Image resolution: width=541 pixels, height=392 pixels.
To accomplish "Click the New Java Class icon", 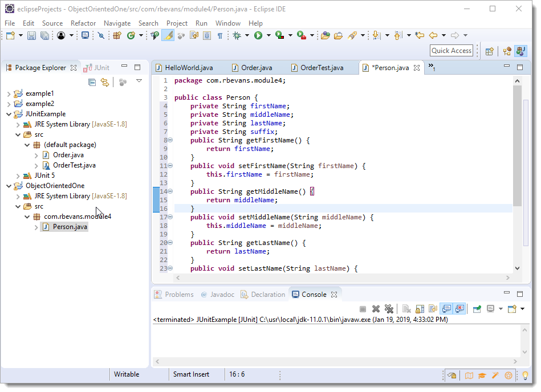I will [131, 35].
